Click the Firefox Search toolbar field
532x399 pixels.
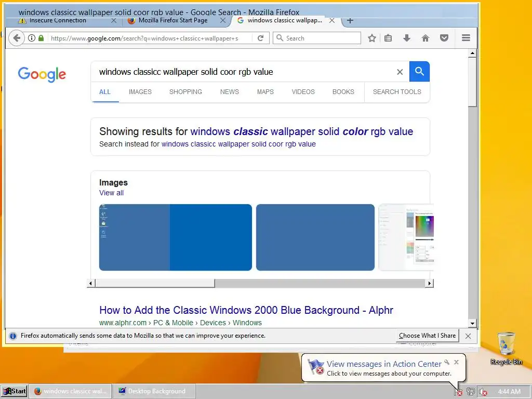coord(317,38)
